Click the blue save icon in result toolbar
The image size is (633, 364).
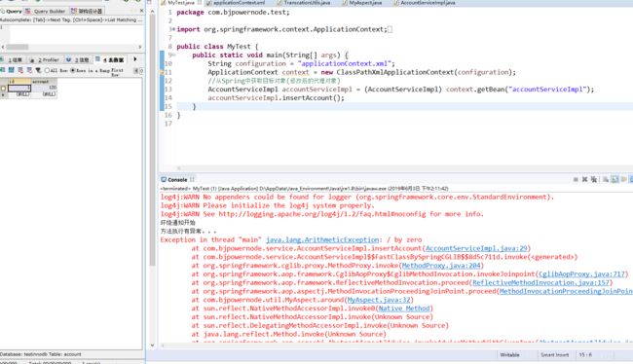[12, 70]
